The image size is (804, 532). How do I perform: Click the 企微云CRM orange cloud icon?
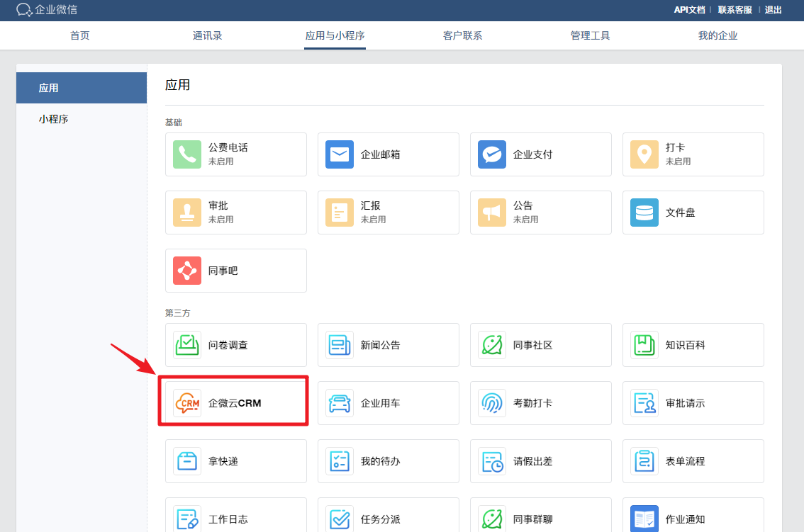click(187, 403)
